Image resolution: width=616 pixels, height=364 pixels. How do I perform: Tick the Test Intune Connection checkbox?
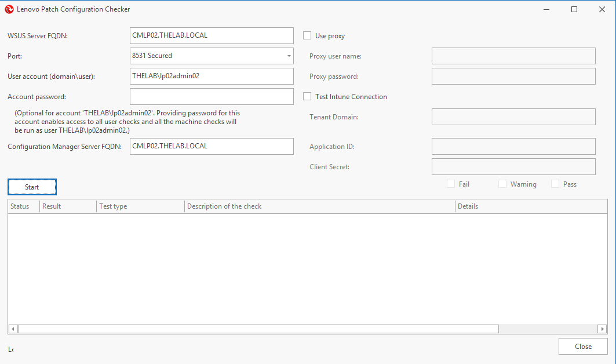tap(307, 96)
